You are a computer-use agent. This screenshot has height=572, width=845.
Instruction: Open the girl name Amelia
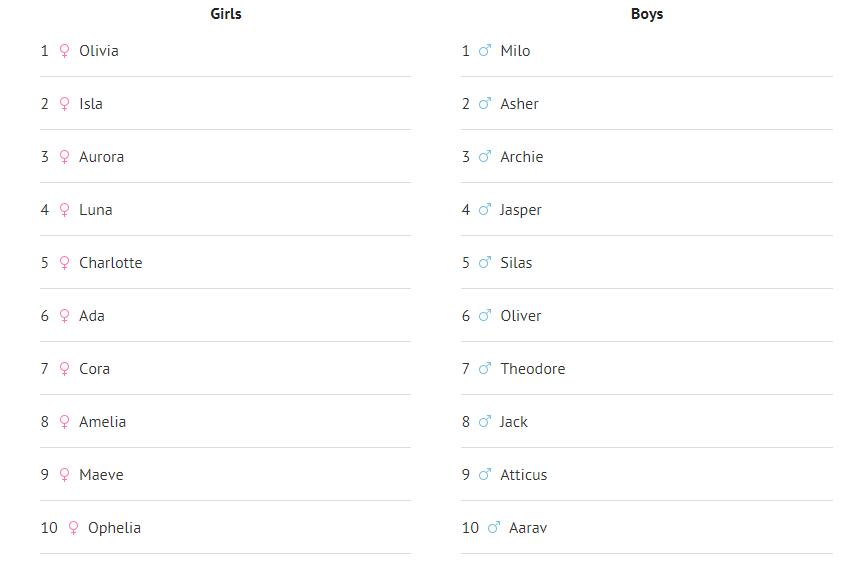tap(103, 422)
